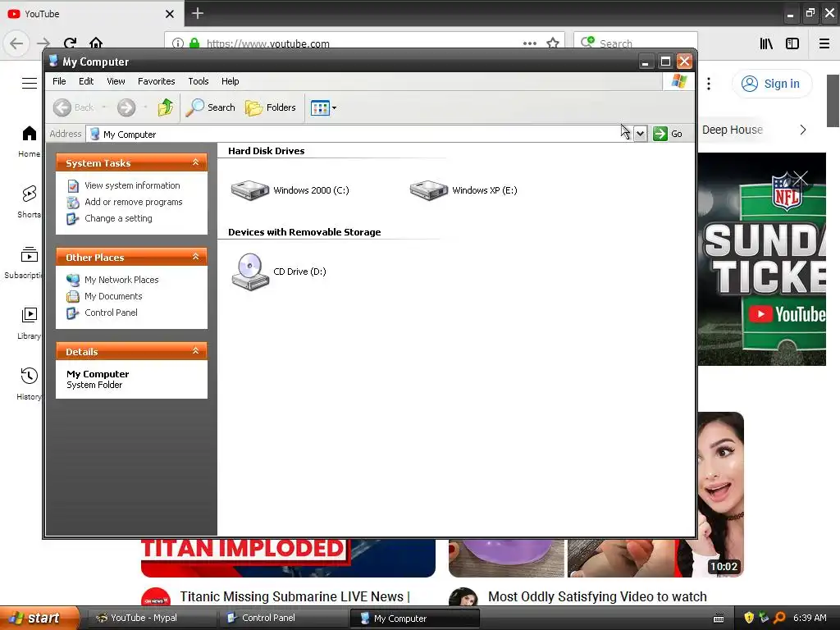Open YouTube guide hamburger menu
Image resolution: width=840 pixels, height=630 pixels.
[29, 83]
